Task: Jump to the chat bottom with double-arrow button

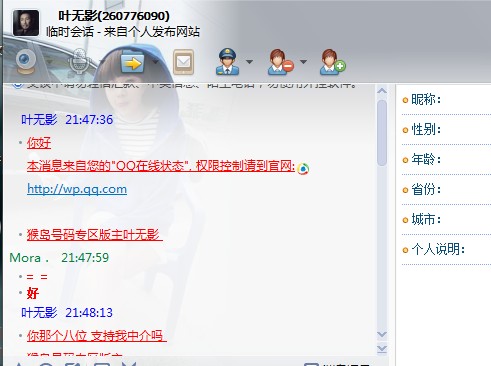Action: pos(382,349)
